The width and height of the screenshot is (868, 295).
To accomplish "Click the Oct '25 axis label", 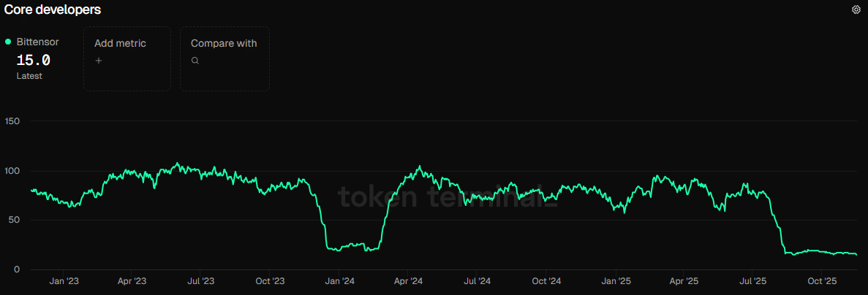I will coord(823,281).
